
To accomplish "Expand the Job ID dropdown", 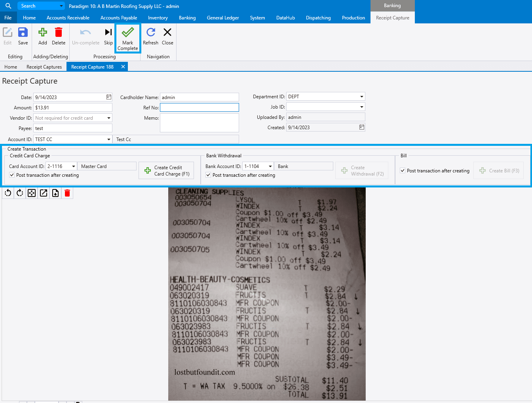I will pyautogui.click(x=361, y=107).
